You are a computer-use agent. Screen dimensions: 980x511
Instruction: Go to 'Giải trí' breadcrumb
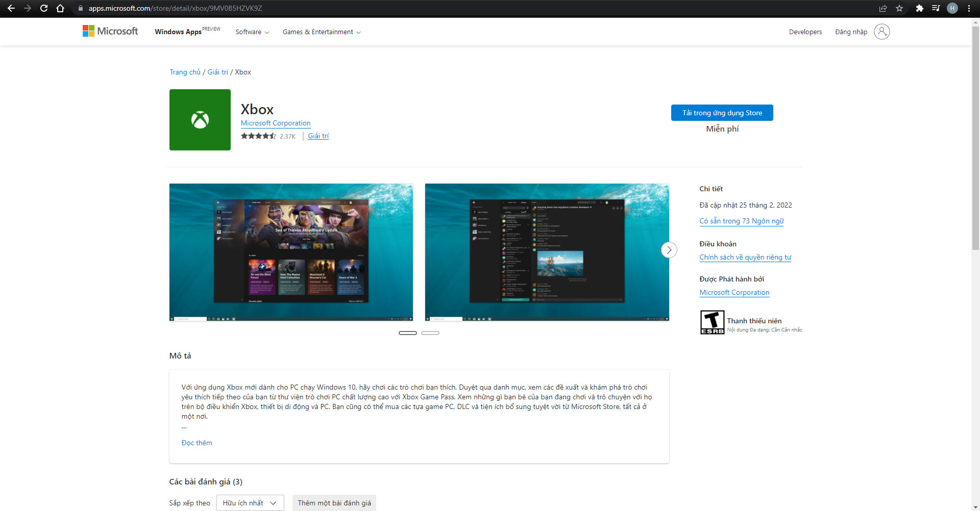[x=217, y=72]
